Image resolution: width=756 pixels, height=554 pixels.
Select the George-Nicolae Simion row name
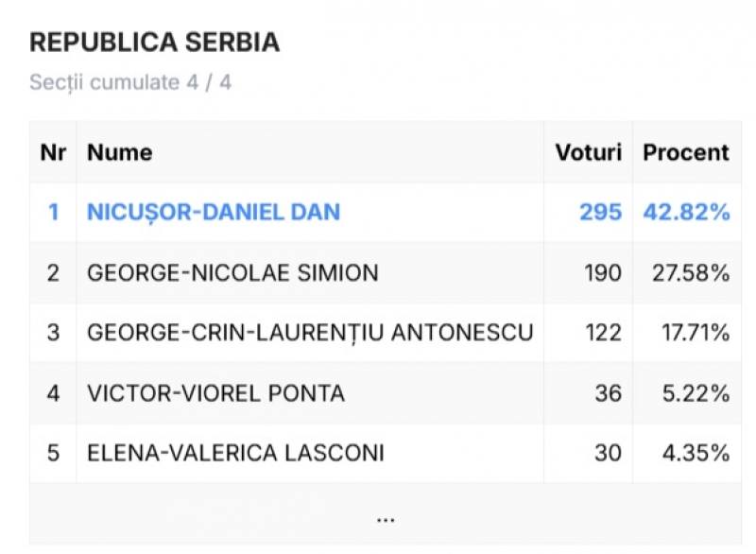232,273
